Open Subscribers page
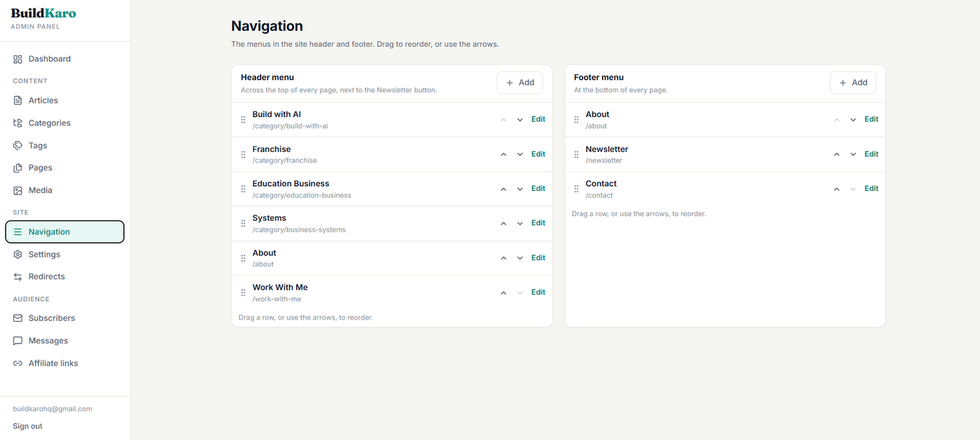 [x=64, y=318]
